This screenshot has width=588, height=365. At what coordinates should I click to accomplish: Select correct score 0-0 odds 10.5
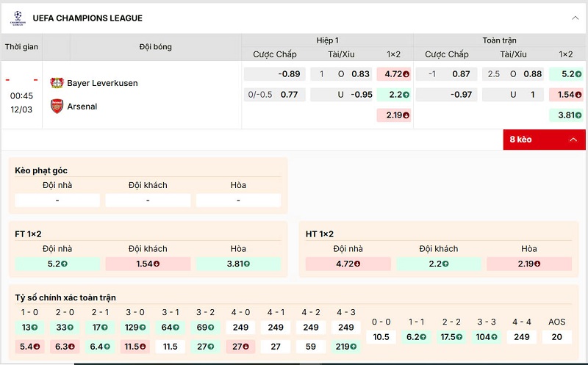(x=381, y=337)
